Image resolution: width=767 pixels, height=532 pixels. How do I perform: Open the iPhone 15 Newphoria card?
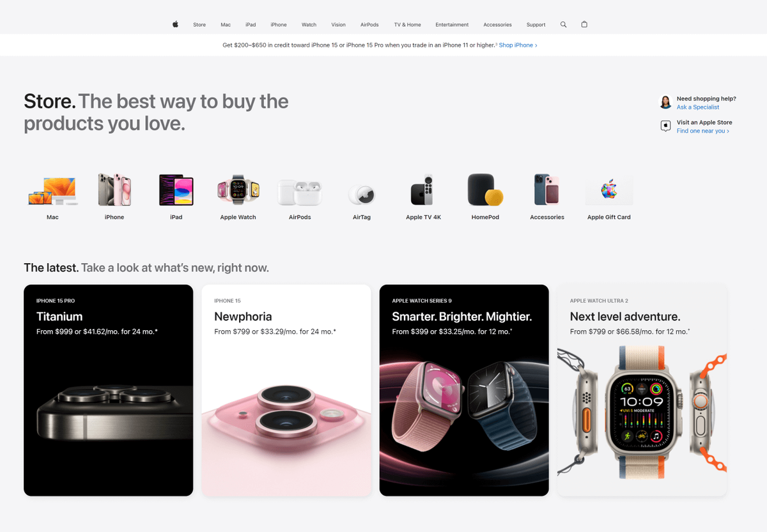pyautogui.click(x=286, y=390)
